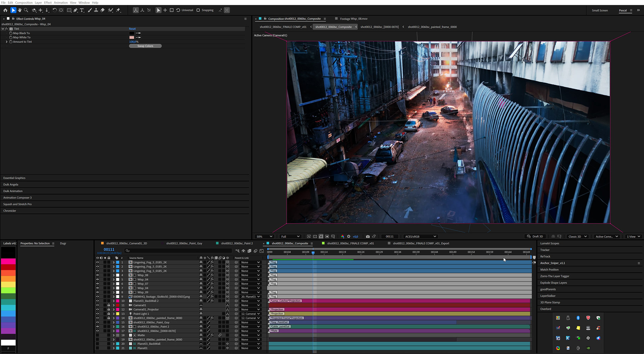Reset the Tint effect
The height and width of the screenshot is (354, 644).
(x=132, y=29)
